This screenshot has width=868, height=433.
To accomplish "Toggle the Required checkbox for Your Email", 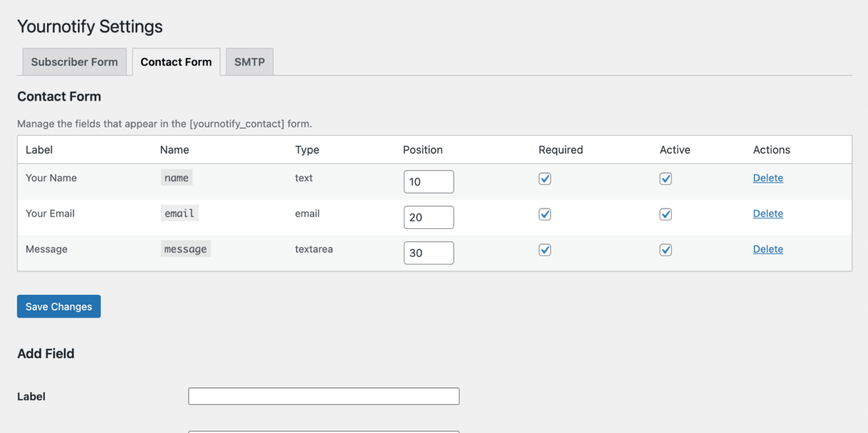I will [x=544, y=214].
